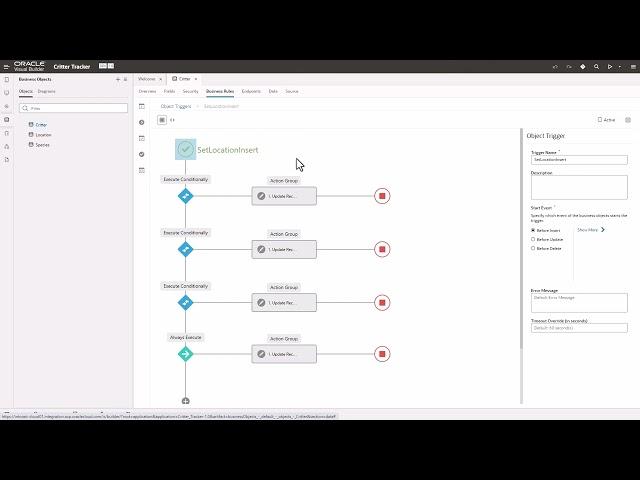Enable the Active checkbox
640x480 pixels.
pos(600,120)
